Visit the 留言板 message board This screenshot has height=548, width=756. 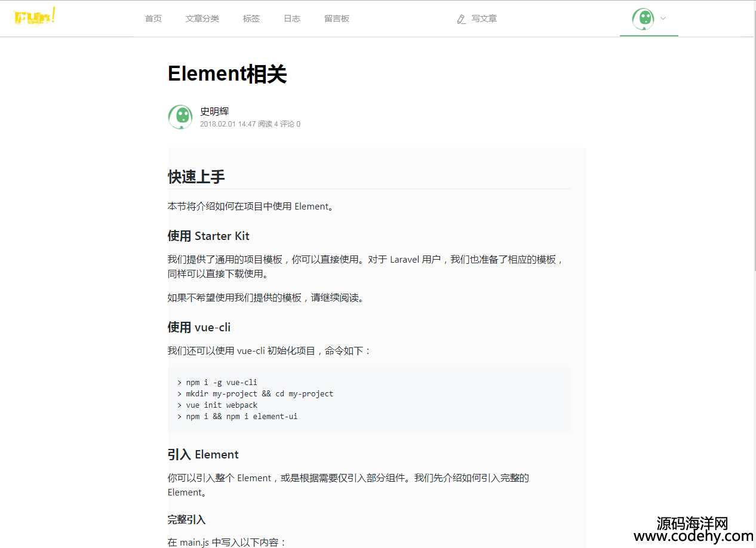tap(337, 19)
